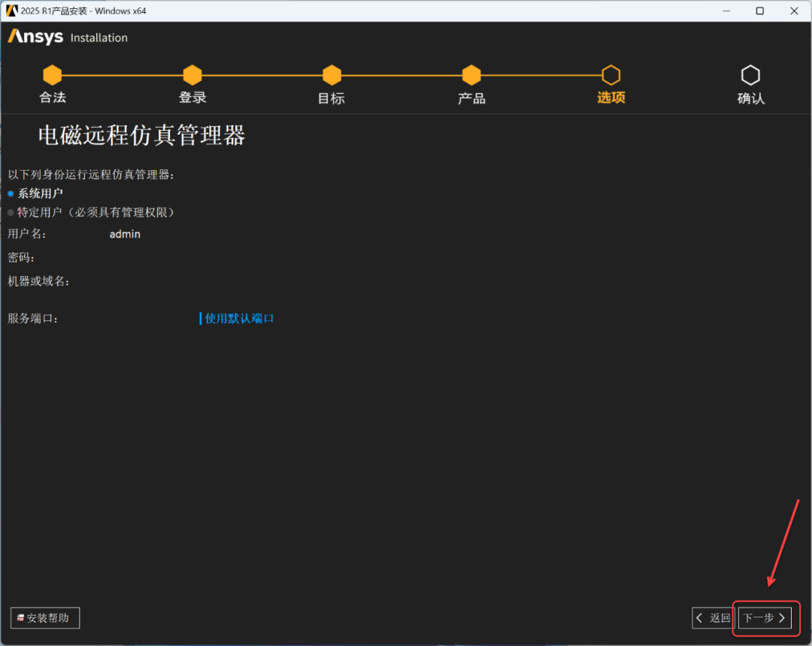Click the Ansys logo in header
The image size is (812, 646).
coord(35,37)
